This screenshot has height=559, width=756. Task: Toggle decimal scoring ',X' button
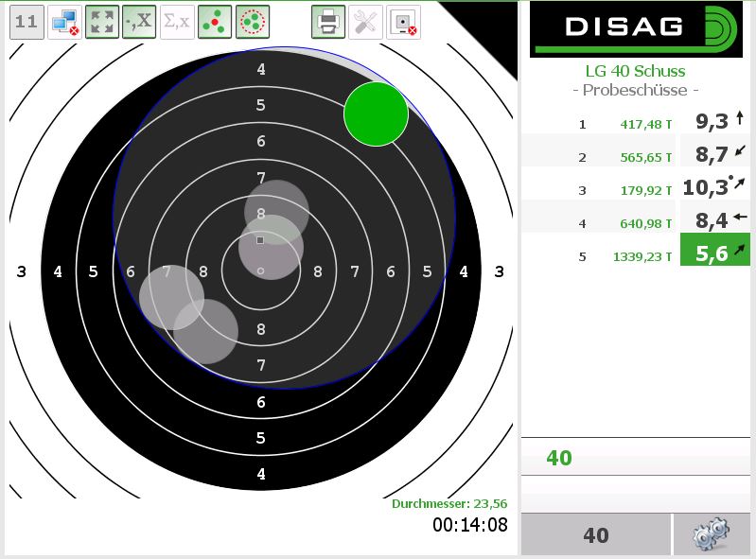139,22
